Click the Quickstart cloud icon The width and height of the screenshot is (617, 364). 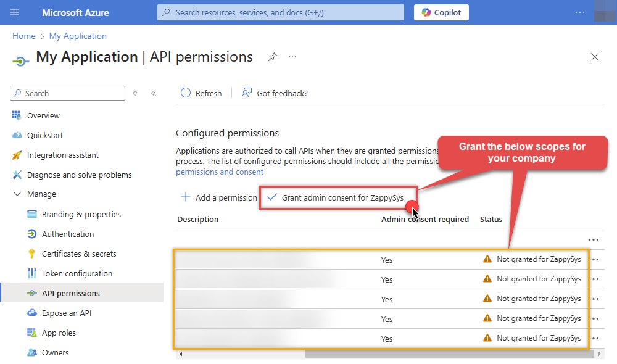pyautogui.click(x=17, y=135)
